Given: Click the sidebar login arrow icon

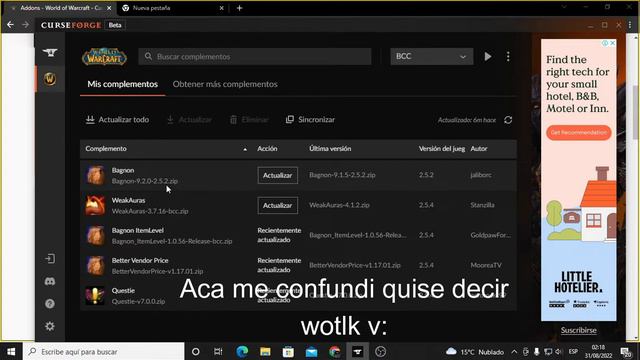Looking at the screenshot, I should point(50,259).
